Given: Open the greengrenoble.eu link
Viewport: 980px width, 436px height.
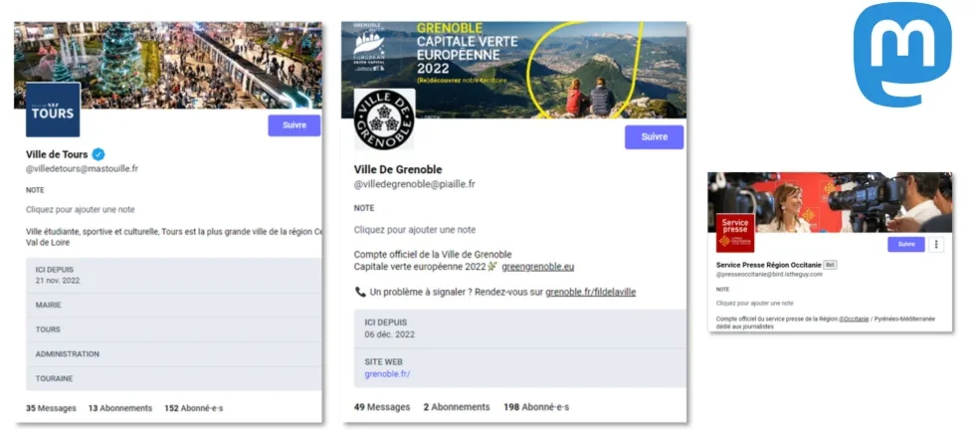Looking at the screenshot, I should pyautogui.click(x=537, y=267).
